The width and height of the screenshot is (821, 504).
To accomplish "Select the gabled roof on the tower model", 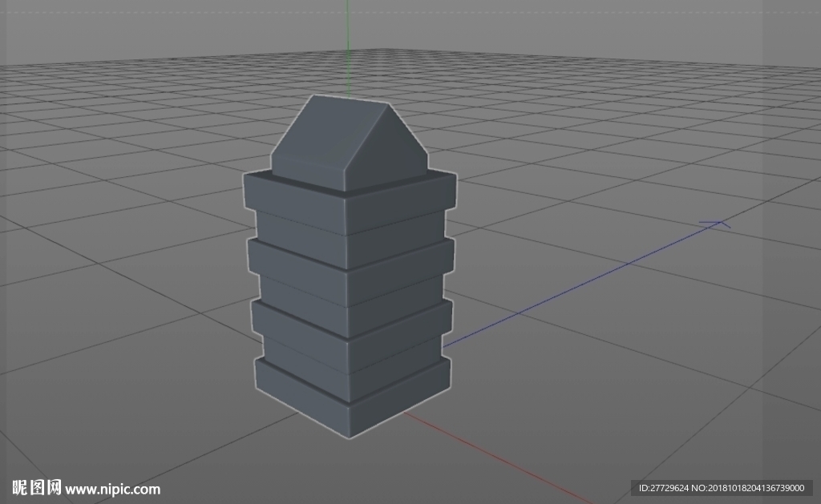I will (x=349, y=143).
